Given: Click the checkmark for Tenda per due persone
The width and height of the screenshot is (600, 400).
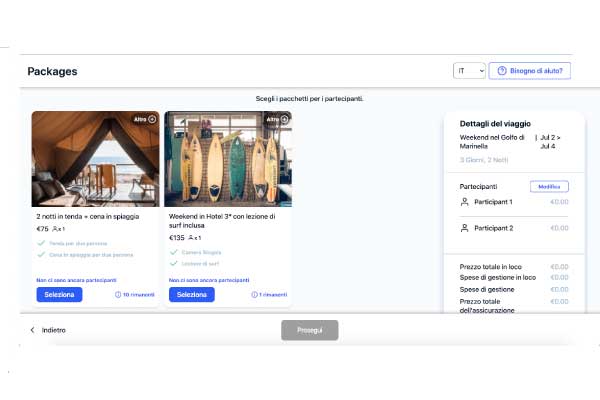Looking at the screenshot, I should coord(41,243).
